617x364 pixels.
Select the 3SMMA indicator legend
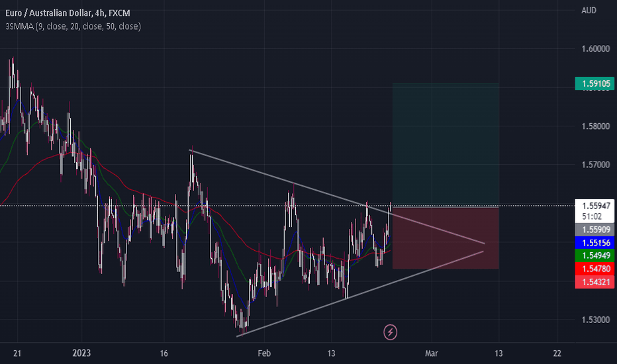73,26
